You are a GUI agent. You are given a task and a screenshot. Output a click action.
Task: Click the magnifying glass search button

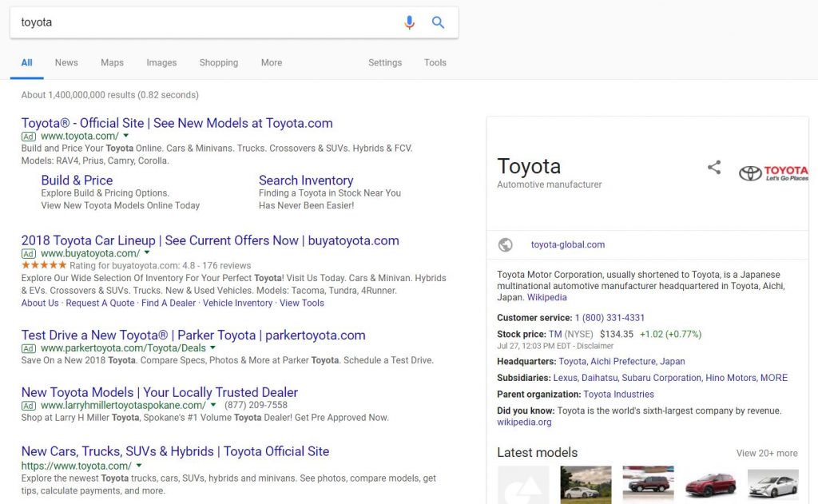click(x=439, y=22)
